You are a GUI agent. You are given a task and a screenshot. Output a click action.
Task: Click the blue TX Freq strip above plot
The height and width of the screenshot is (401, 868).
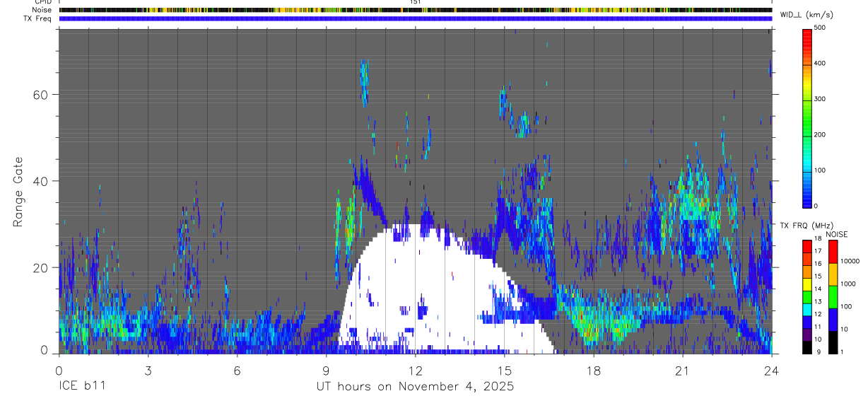point(415,18)
